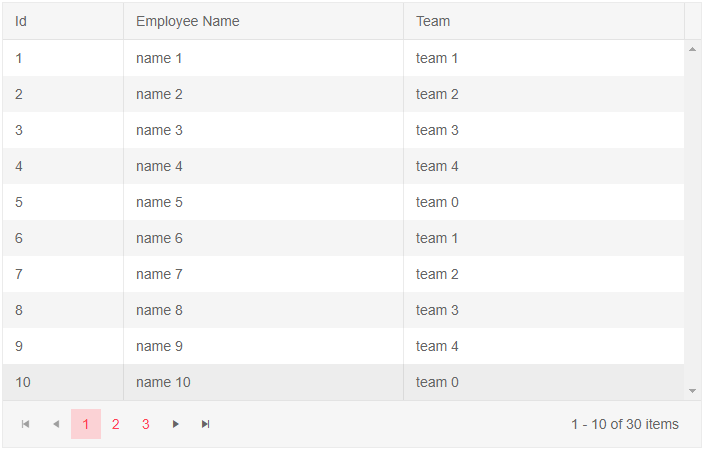The height and width of the screenshot is (454, 706).
Task: Switch to page 2 in the pager
Action: (x=116, y=424)
